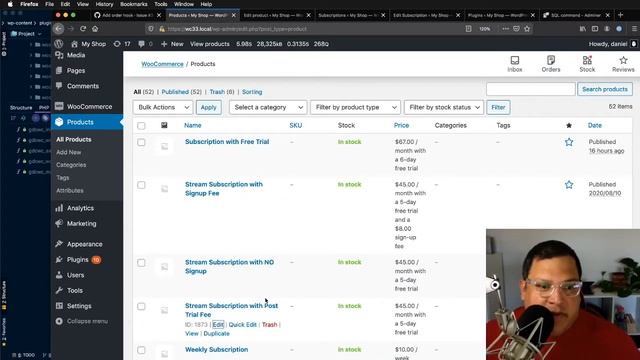The height and width of the screenshot is (360, 640).
Task: Open Pages in the WordPress sidebar
Action: click(76, 71)
